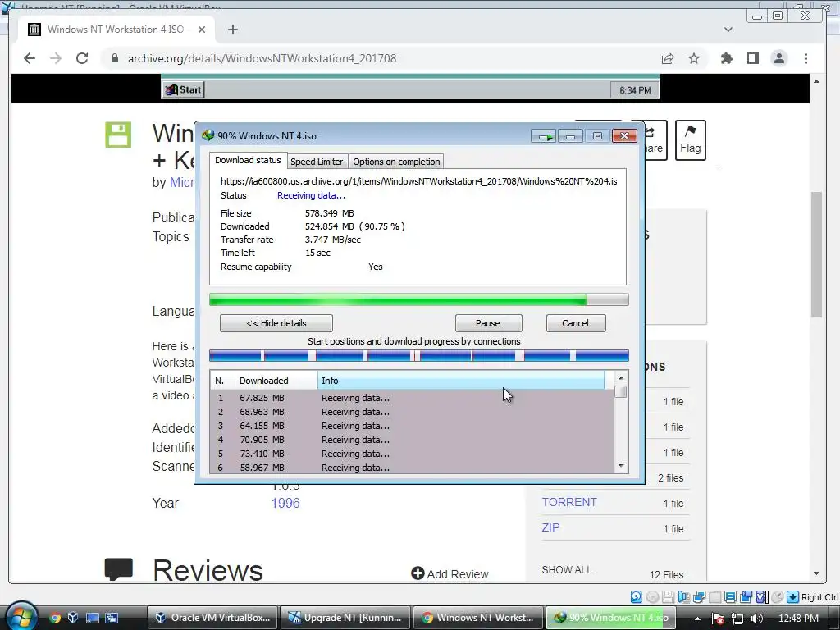Select connection row 3 with 64.155 MB
This screenshot has height=630, width=840.
coord(412,426)
